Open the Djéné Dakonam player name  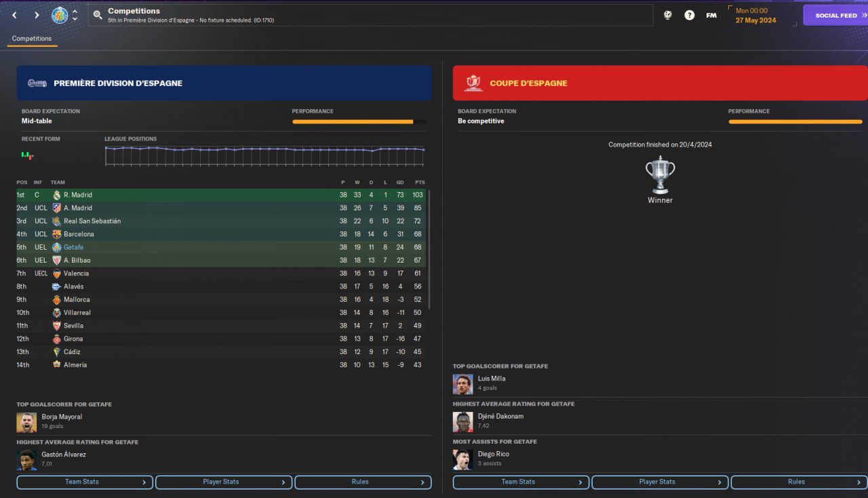500,417
